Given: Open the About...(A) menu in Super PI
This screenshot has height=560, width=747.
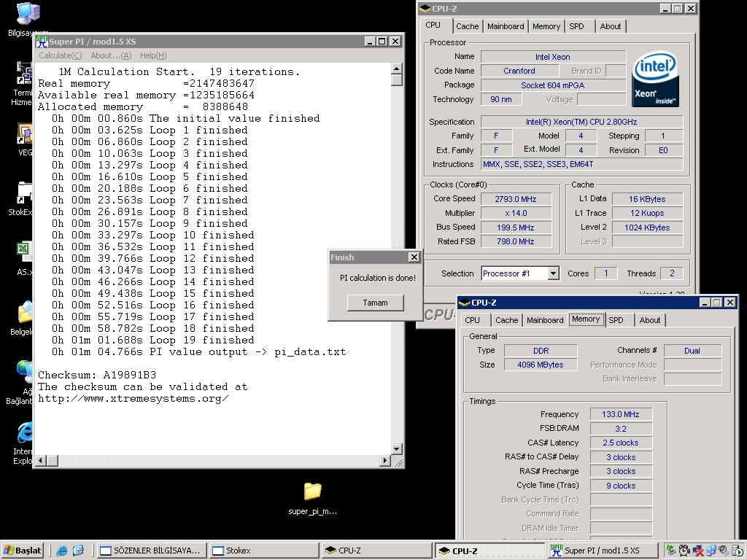Looking at the screenshot, I should (111, 55).
